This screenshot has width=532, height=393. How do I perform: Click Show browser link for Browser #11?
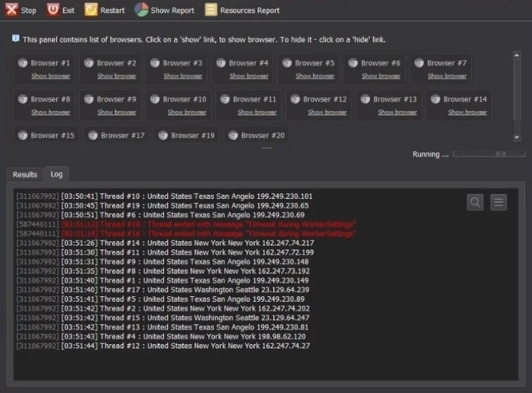coord(257,112)
